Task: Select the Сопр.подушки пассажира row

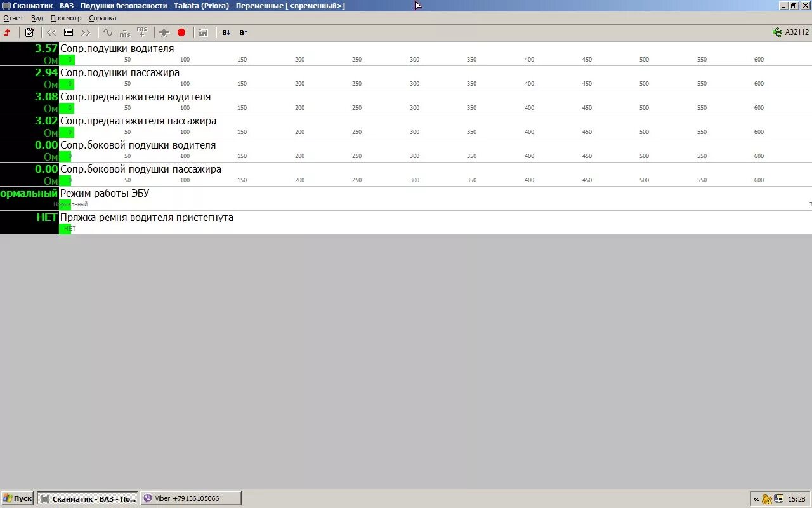Action: [x=406, y=78]
